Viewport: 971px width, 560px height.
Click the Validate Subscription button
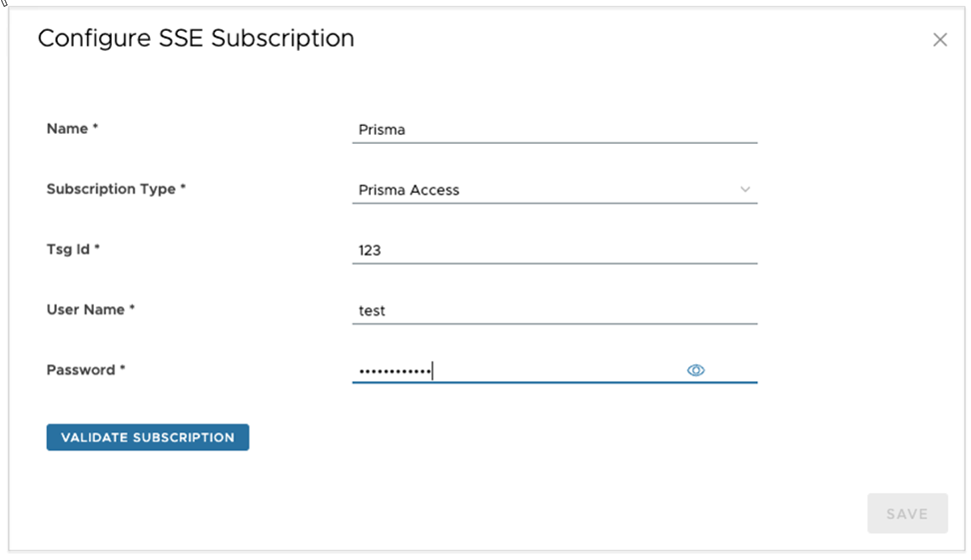(x=148, y=437)
